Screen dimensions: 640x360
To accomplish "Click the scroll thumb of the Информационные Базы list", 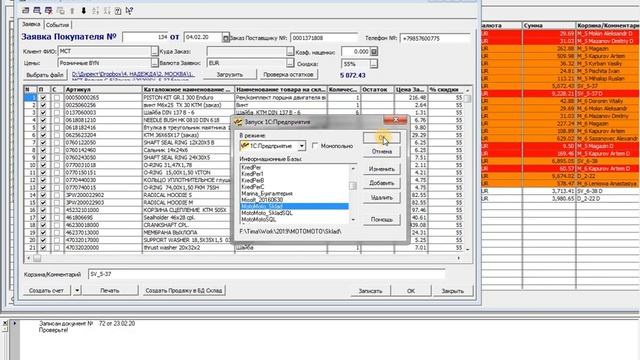I will coord(353,186).
